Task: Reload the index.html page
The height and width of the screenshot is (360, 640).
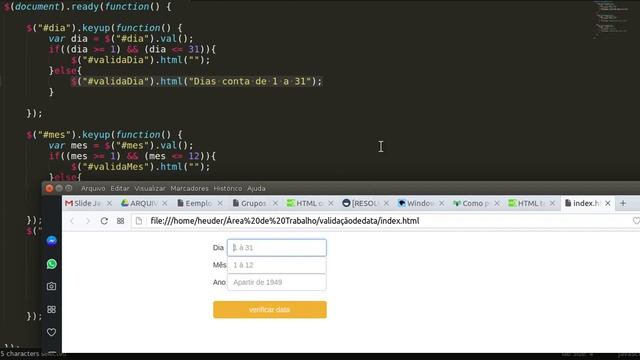Action: (104, 221)
